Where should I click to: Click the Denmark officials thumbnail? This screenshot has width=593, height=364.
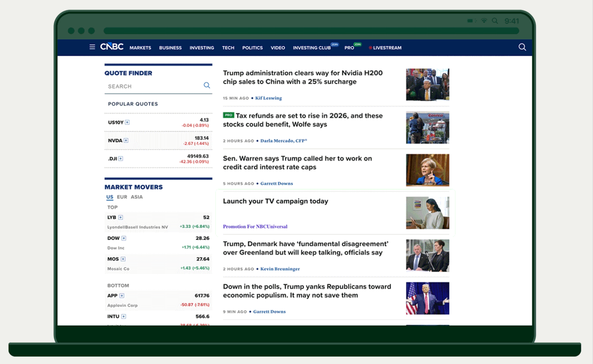(427, 256)
